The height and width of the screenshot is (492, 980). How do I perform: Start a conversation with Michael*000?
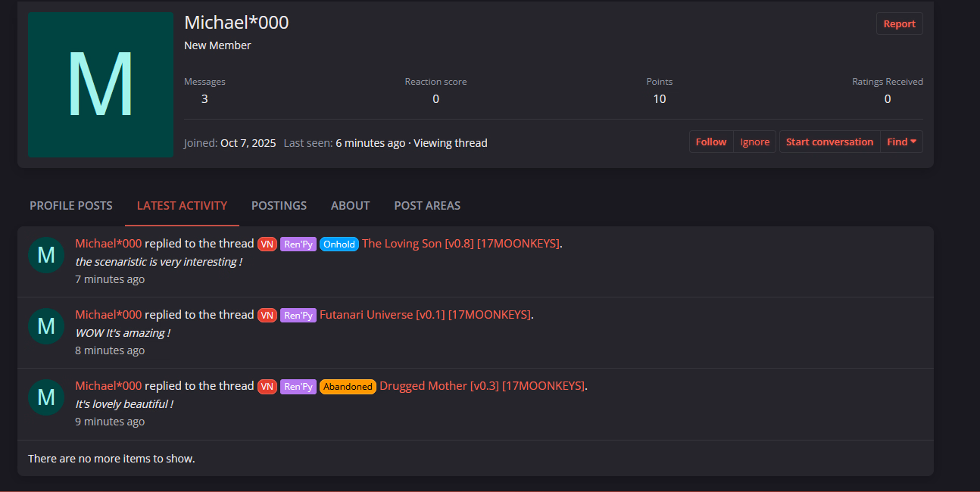pyautogui.click(x=829, y=142)
